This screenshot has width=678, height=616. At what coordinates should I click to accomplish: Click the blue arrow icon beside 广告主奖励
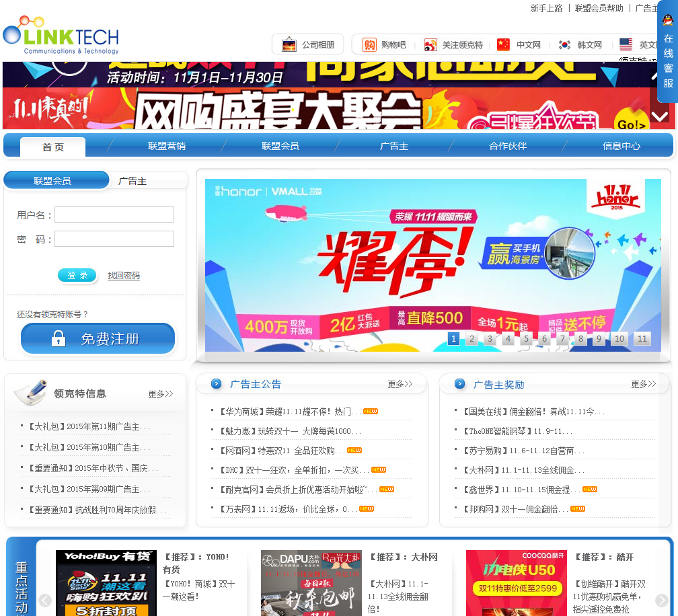tap(459, 384)
